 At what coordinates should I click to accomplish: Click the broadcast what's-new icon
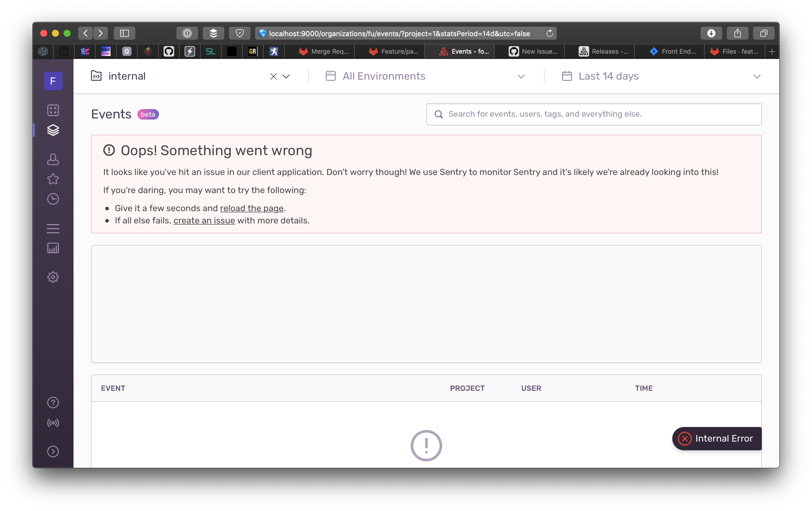coord(53,423)
